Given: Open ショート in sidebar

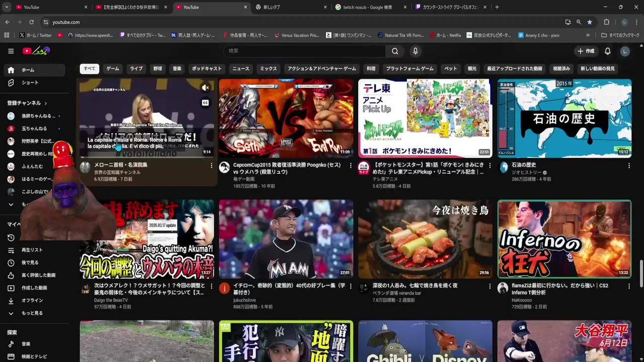Looking at the screenshot, I should (x=34, y=82).
